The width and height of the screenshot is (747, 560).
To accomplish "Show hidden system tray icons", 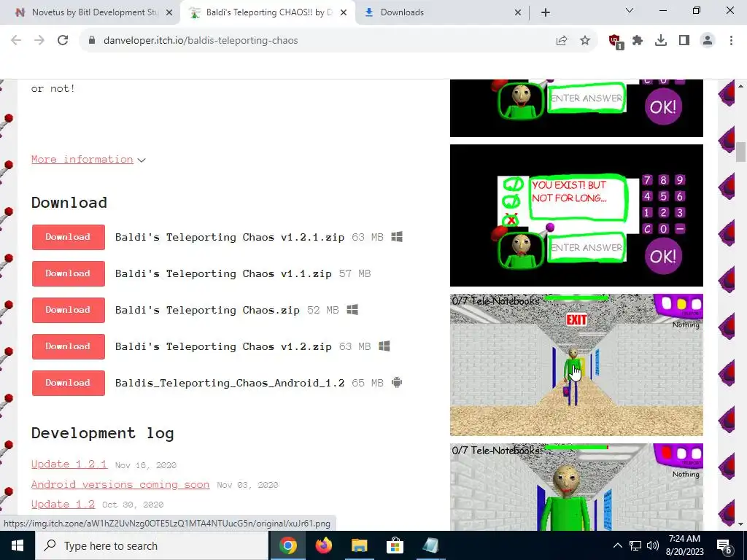I will pyautogui.click(x=617, y=545).
